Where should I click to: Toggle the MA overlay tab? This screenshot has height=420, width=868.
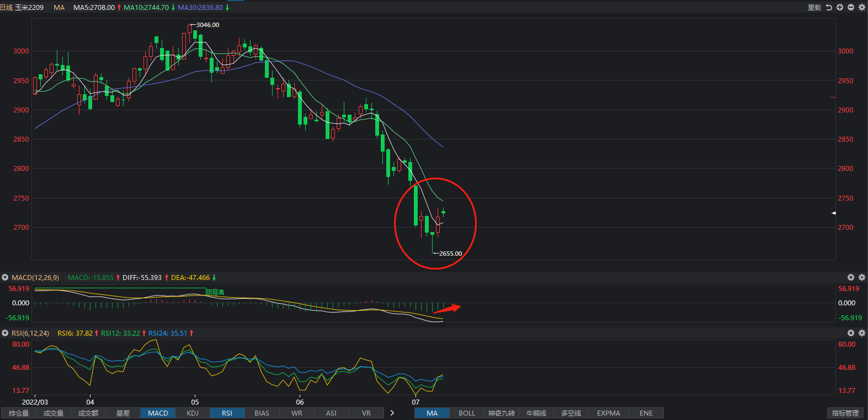pos(432,413)
